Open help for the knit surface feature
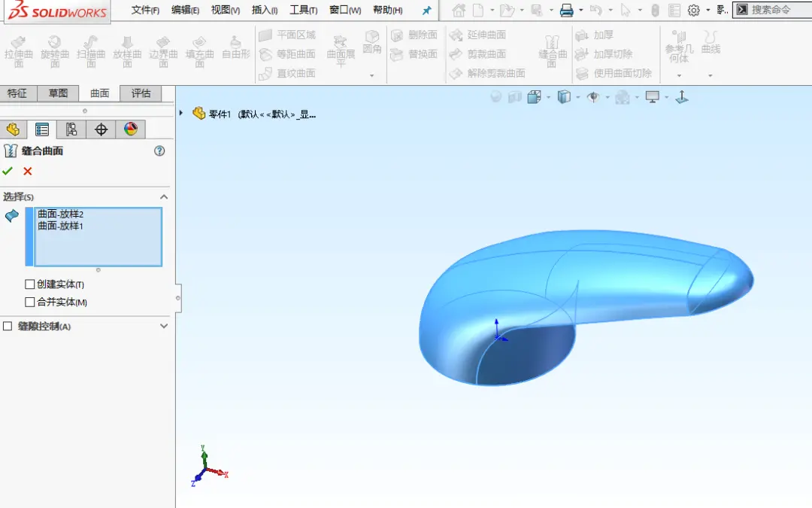 (x=159, y=151)
